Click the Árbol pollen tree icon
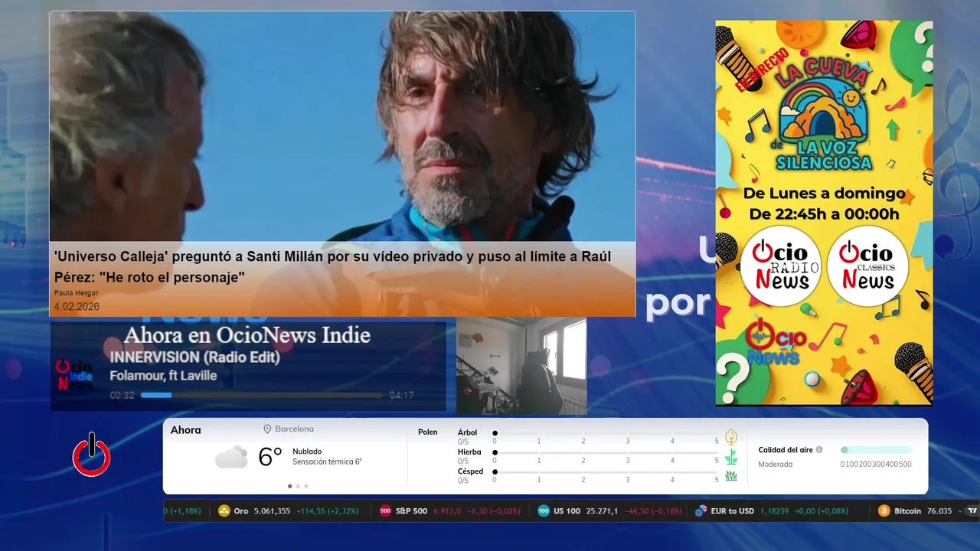980x551 pixels. (731, 437)
